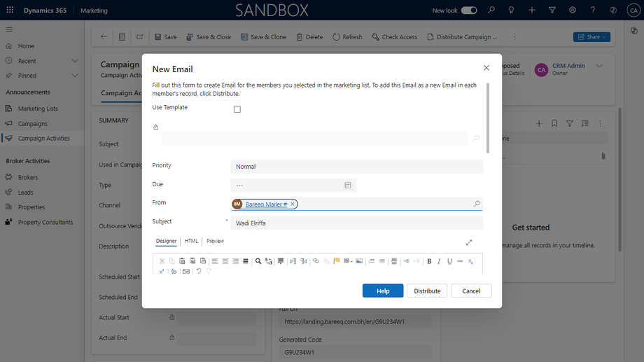Apply Underline in the editor toolbar
The image size is (644, 362).
pos(449,261)
